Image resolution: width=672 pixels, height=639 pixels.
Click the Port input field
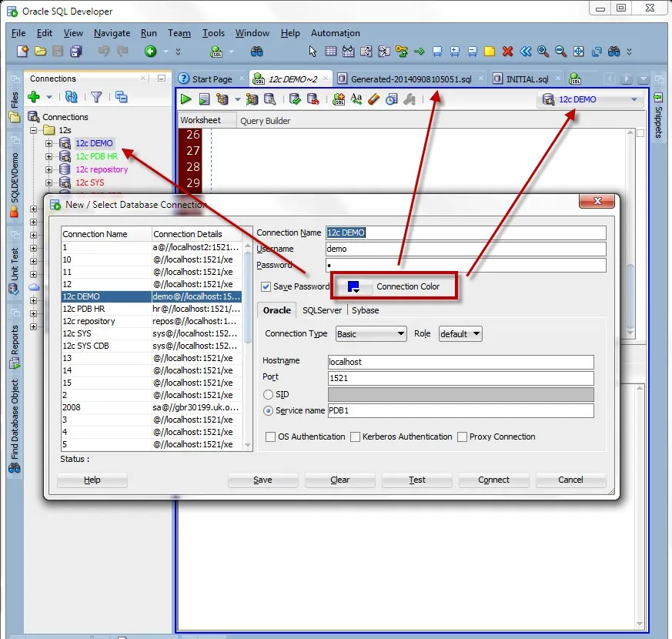pos(461,378)
